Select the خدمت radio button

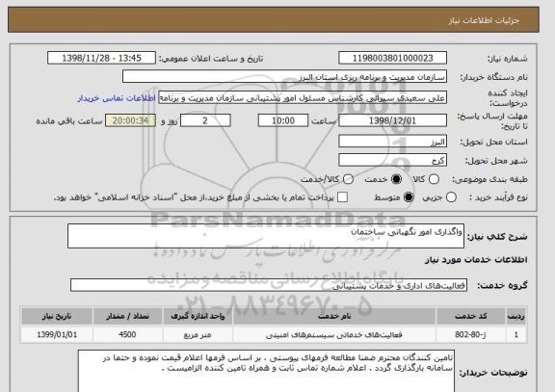(x=396, y=179)
